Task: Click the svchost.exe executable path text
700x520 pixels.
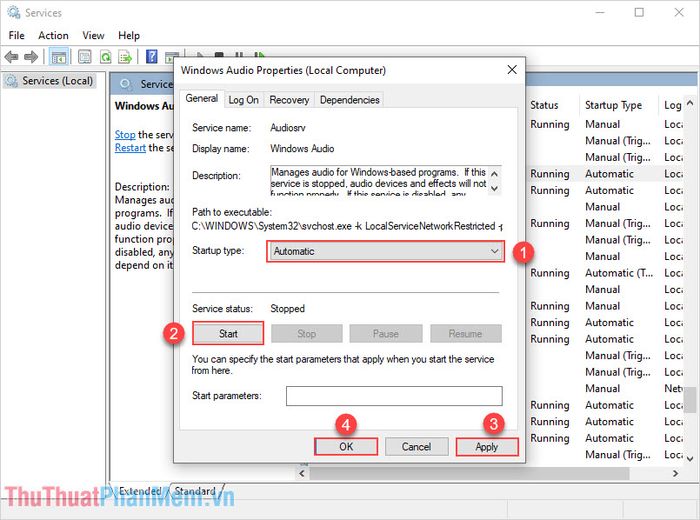Action: click(345, 226)
